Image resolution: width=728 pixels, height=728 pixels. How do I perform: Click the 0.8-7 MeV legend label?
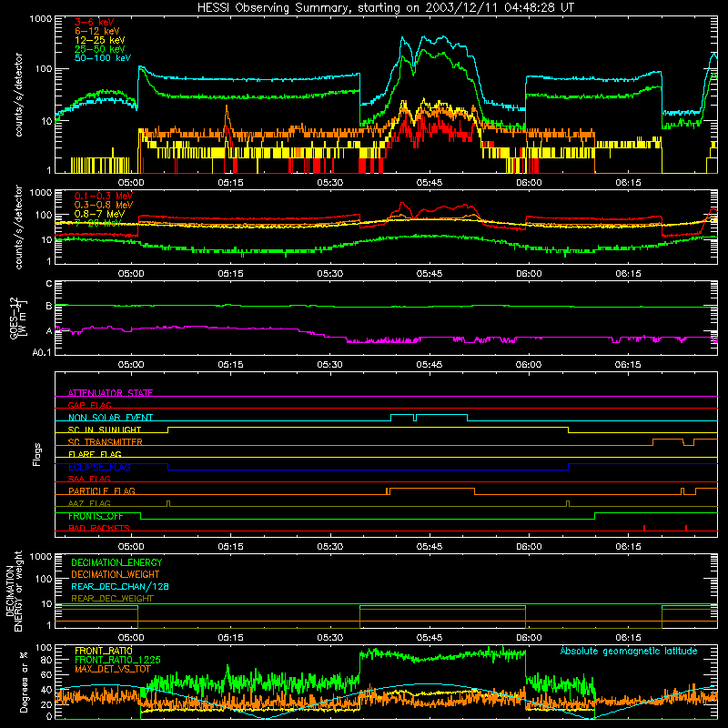click(x=99, y=214)
